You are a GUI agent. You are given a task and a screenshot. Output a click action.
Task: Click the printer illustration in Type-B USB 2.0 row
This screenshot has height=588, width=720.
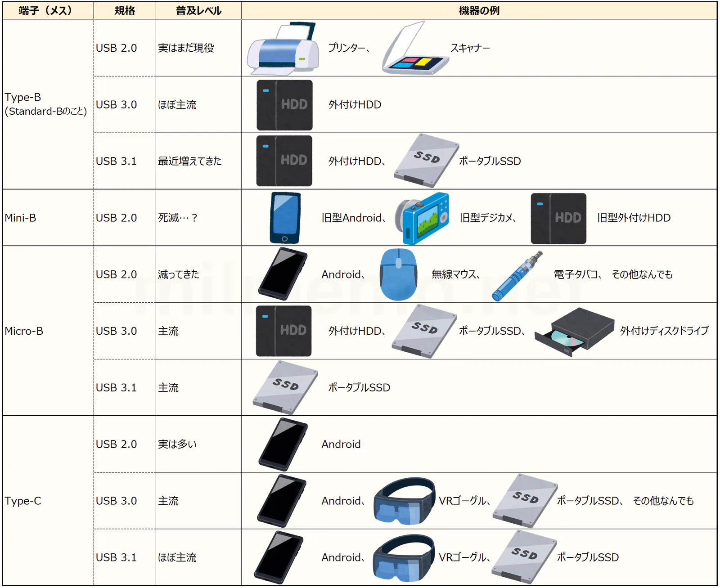[x=283, y=49]
